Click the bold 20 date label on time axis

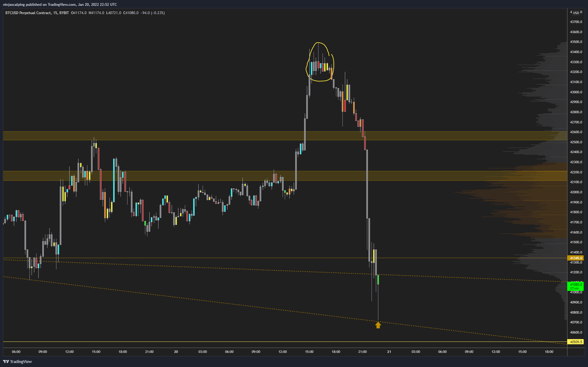176,351
